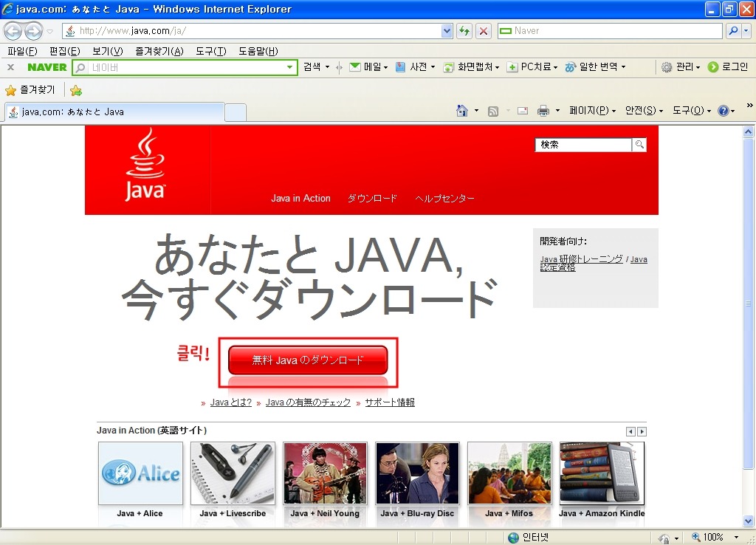Image resolution: width=756 pixels, height=545 pixels.
Task: Open the 도구(O) command bar dropdown
Action: point(691,111)
